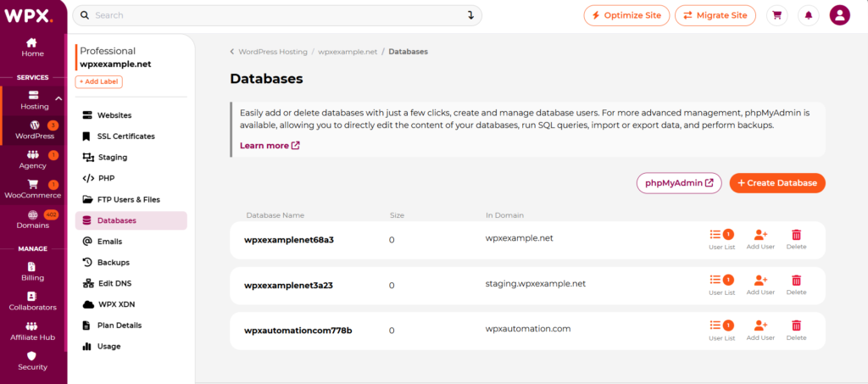Screen dimensions: 868x384
Task: Open Emails menu item
Action: pyautogui.click(x=131, y=242)
